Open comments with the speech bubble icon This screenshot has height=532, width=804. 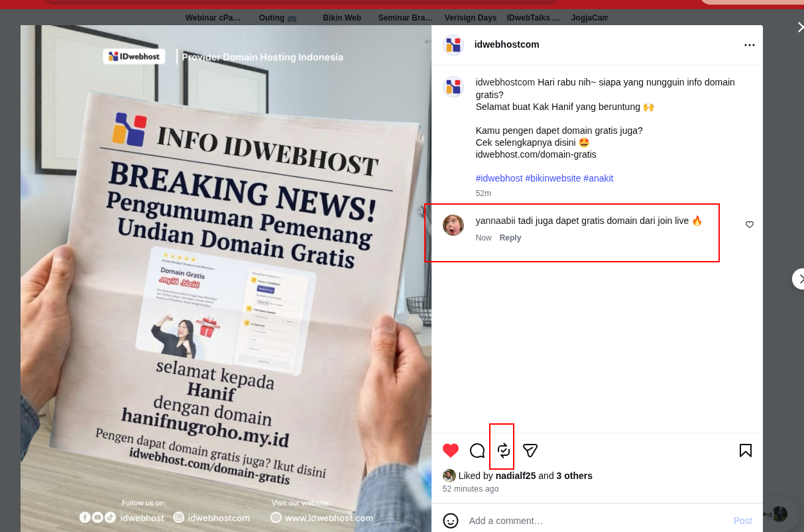[477, 451]
